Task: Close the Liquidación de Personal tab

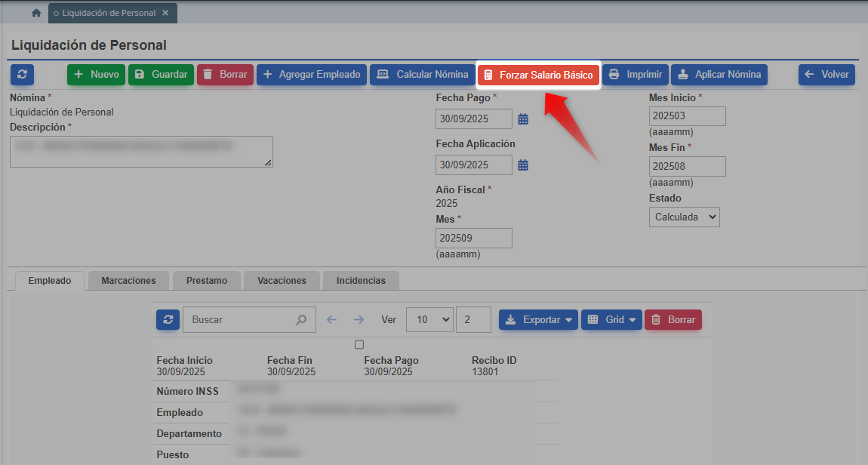Action: point(165,13)
